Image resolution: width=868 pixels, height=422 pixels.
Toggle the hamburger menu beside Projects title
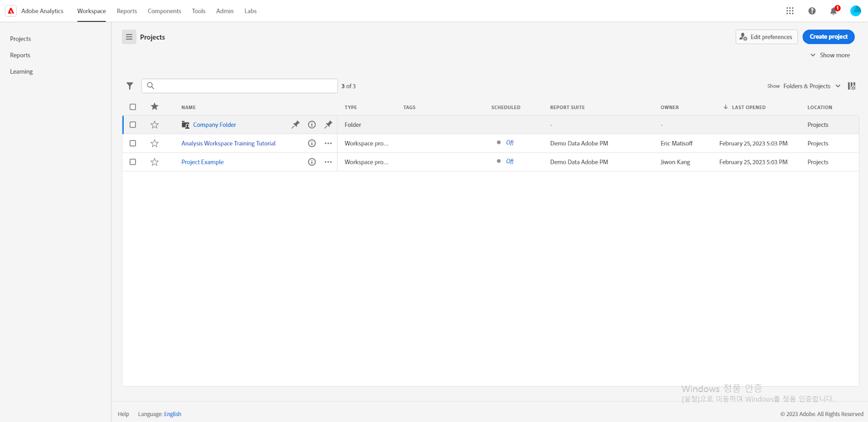point(129,37)
